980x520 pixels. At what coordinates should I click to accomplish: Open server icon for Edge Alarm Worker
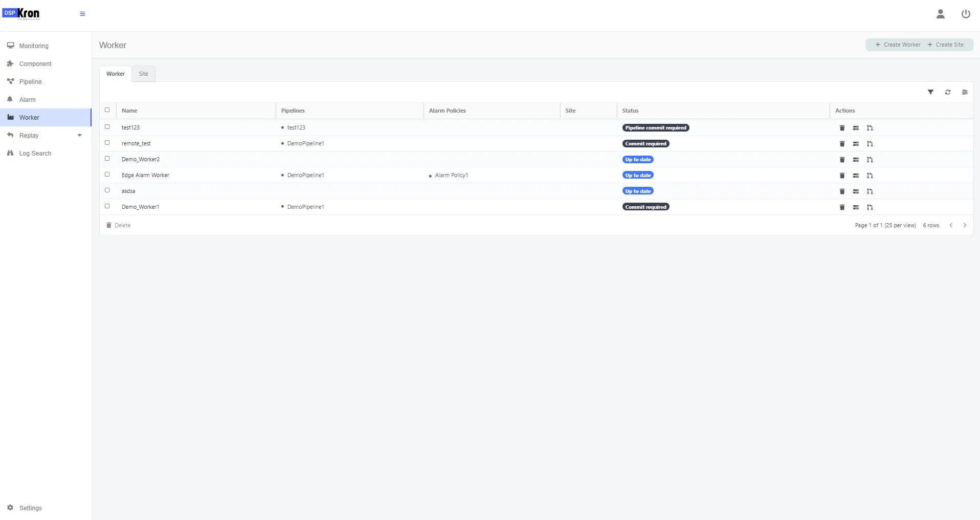[856, 176]
